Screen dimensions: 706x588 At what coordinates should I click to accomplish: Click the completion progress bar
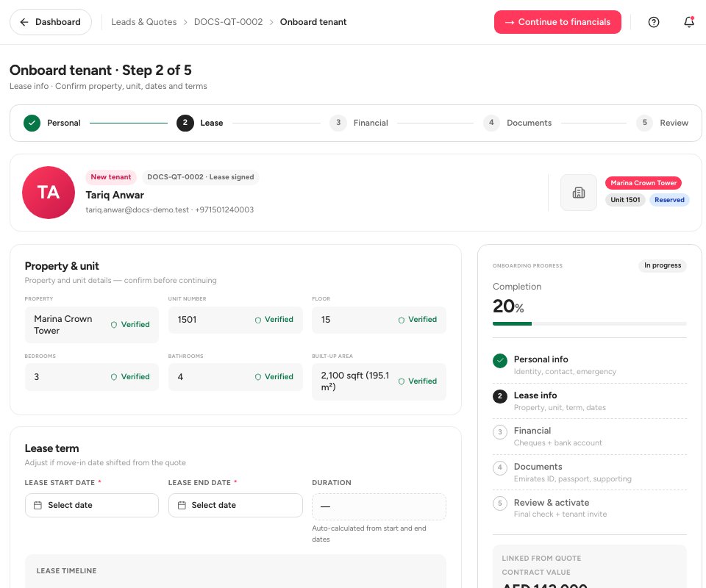click(589, 323)
